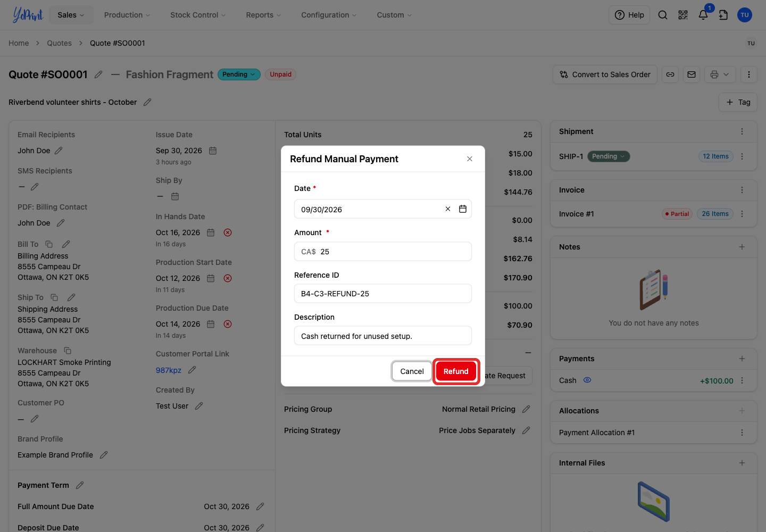Open calendar picker in refund Date field
Image resolution: width=766 pixels, height=532 pixels.
(463, 209)
